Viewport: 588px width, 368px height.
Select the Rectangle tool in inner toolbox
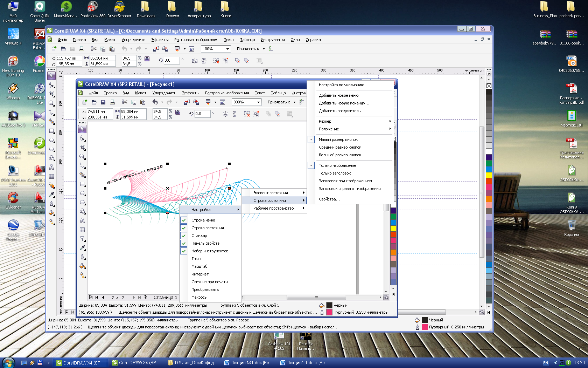pos(82,184)
